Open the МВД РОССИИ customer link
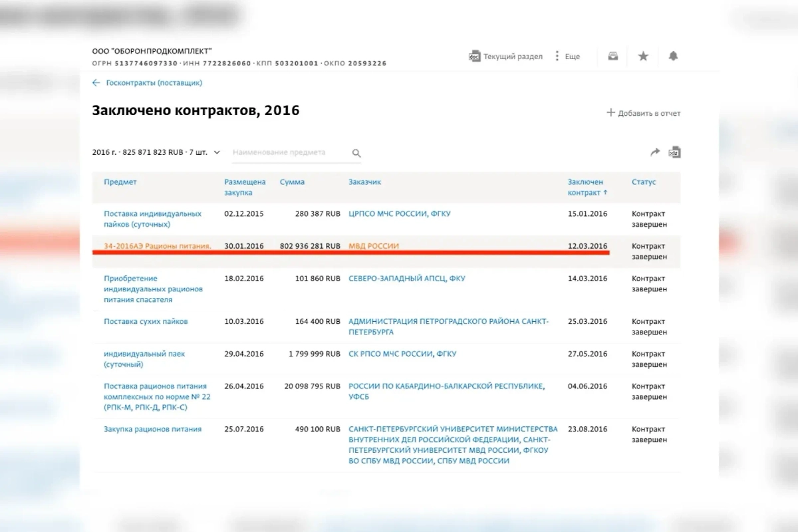 pos(374,245)
